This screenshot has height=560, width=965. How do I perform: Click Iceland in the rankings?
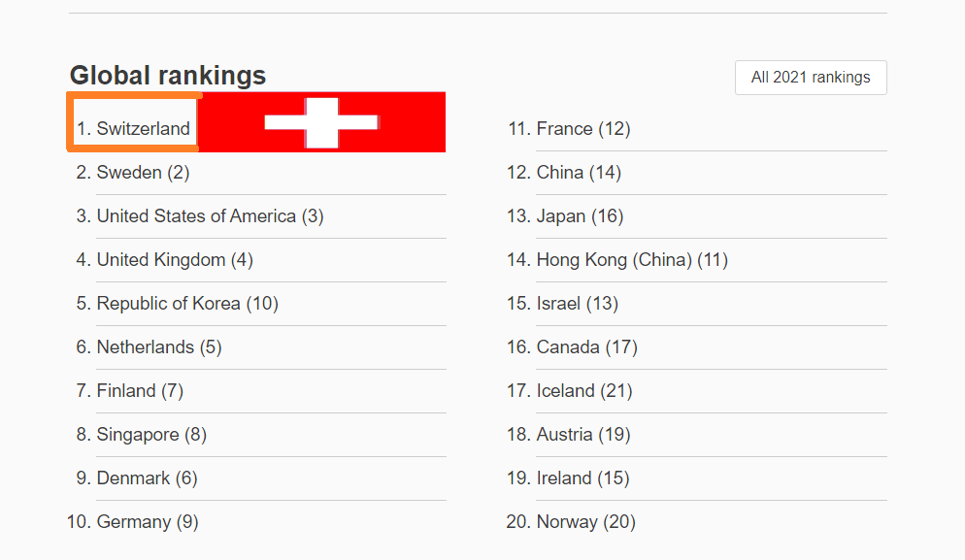pos(583,391)
